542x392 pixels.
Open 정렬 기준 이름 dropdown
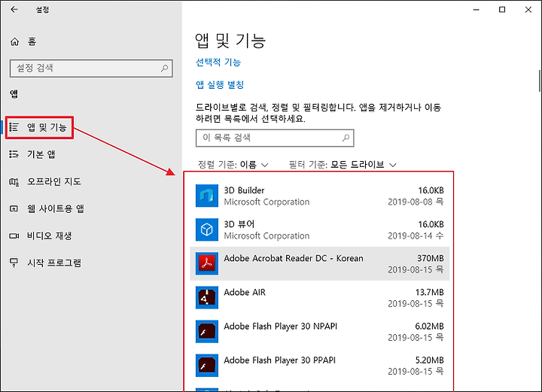pyautogui.click(x=233, y=165)
